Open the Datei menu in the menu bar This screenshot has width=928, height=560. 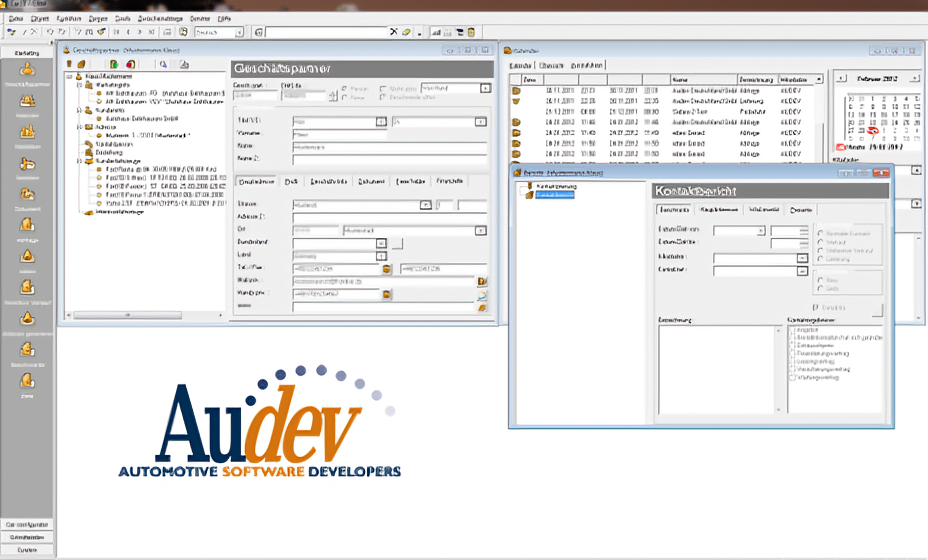pyautogui.click(x=16, y=18)
